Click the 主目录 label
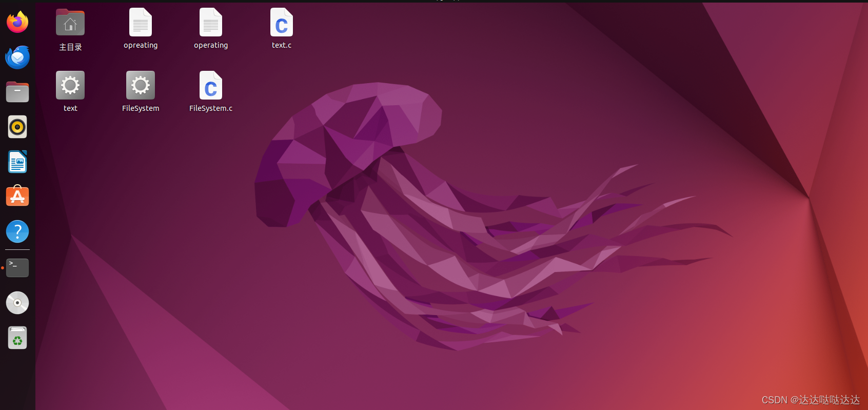Image resolution: width=868 pixels, height=410 pixels. [70, 47]
